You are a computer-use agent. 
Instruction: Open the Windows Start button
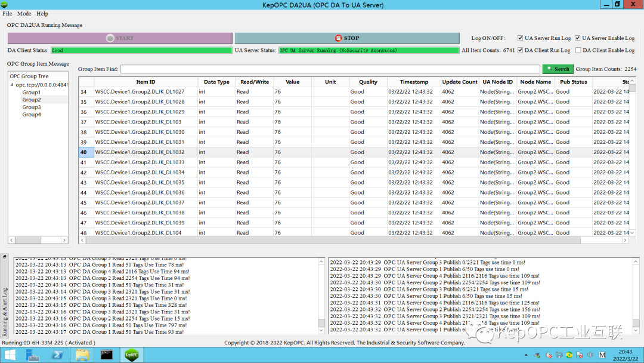pyautogui.click(x=9, y=355)
